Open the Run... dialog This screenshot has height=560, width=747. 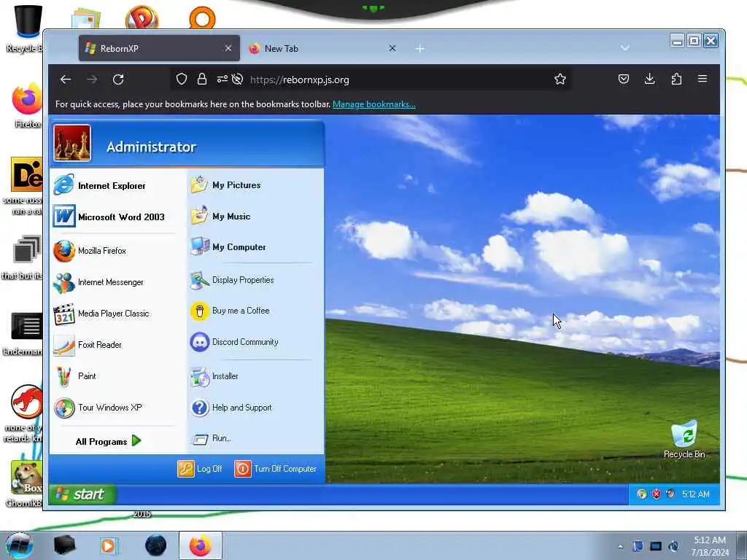click(x=211, y=438)
